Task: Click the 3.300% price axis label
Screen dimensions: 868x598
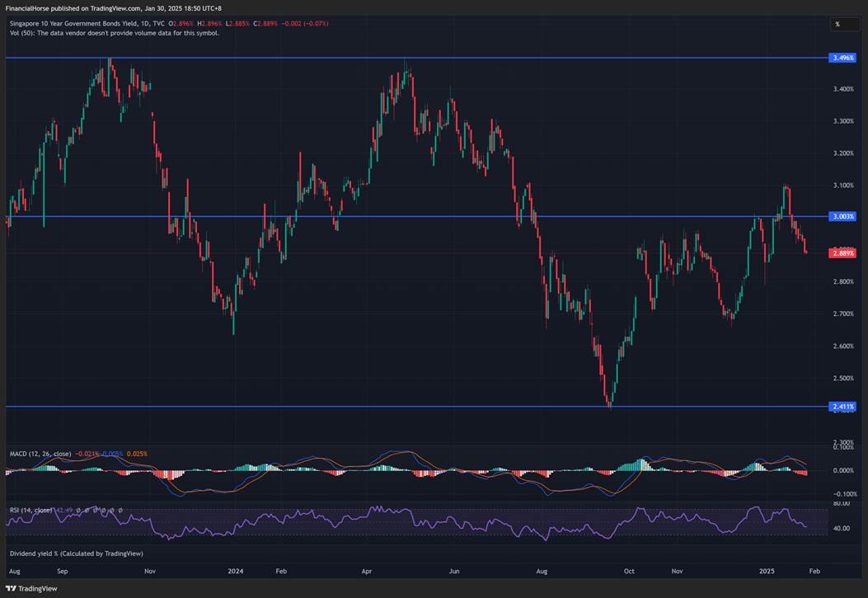Action: click(843, 121)
